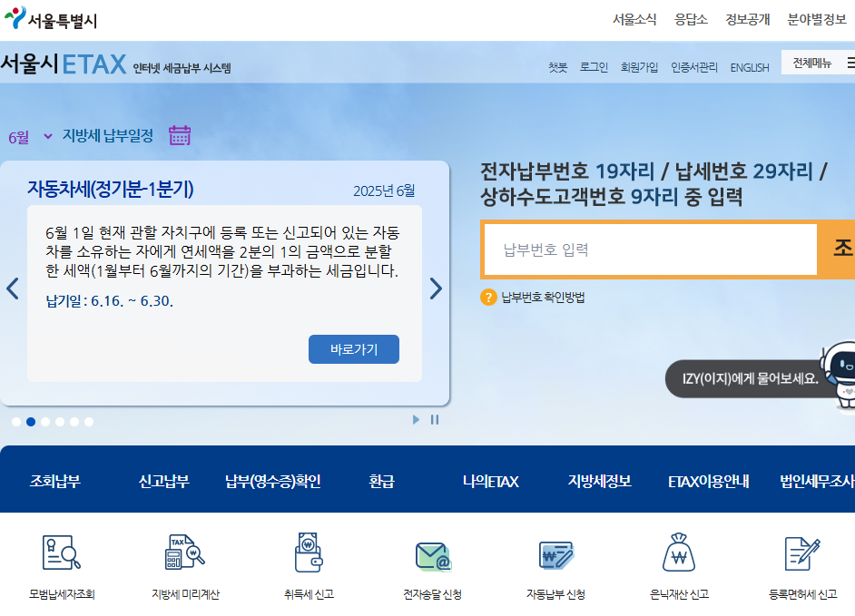Open the 조회납부 menu

pyautogui.click(x=54, y=481)
